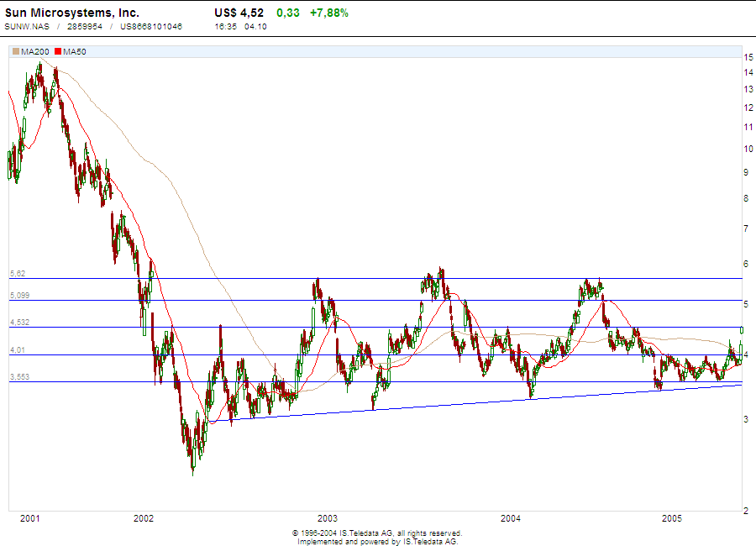Screen dimensions: 756x546
Task: Click the MA50 red legend swatch
Action: click(x=58, y=51)
